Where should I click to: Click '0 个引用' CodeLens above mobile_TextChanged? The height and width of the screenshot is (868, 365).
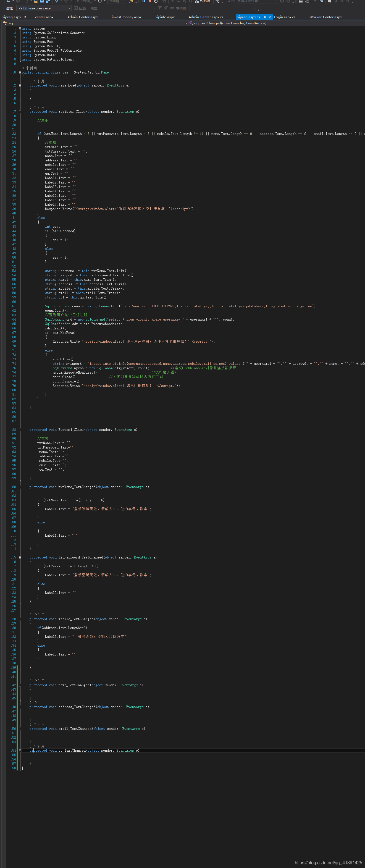[x=37, y=615]
